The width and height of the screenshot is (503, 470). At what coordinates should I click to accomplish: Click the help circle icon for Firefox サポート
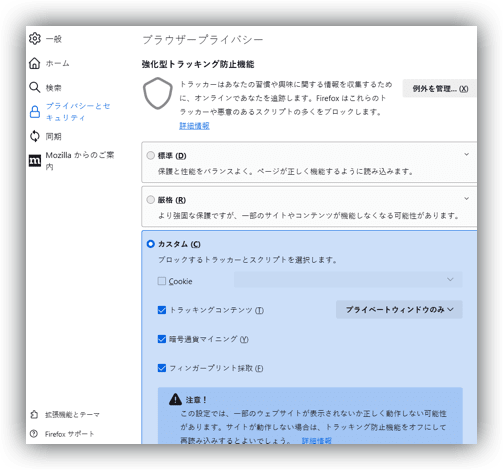pyautogui.click(x=34, y=434)
